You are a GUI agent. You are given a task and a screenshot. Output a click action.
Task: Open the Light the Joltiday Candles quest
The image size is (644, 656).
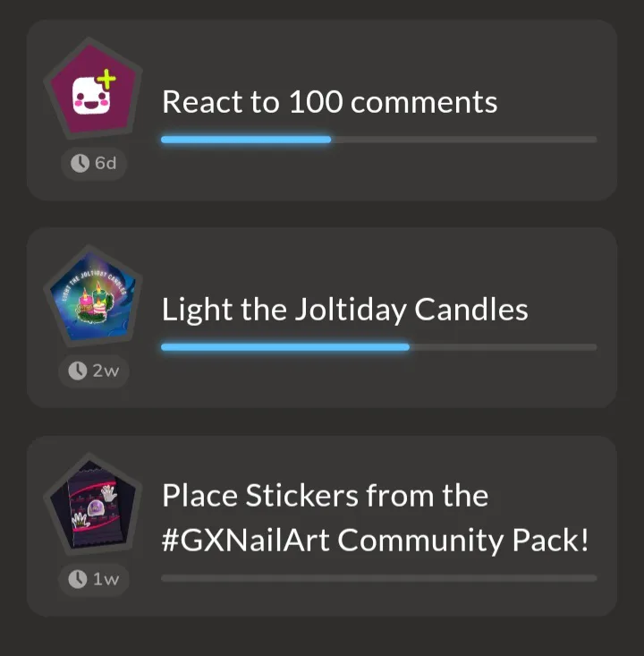tap(322, 318)
